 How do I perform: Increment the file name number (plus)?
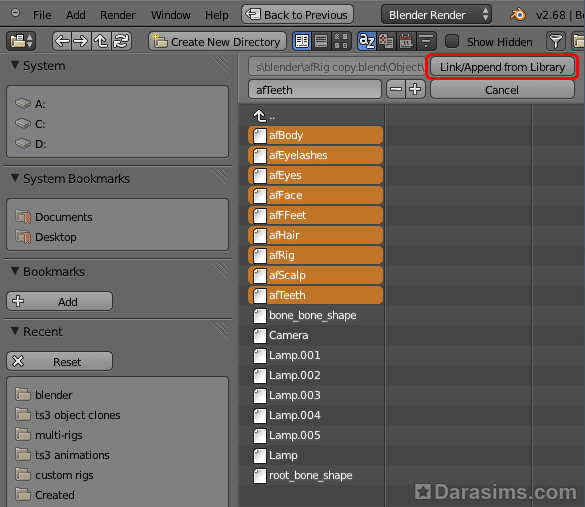click(x=415, y=90)
